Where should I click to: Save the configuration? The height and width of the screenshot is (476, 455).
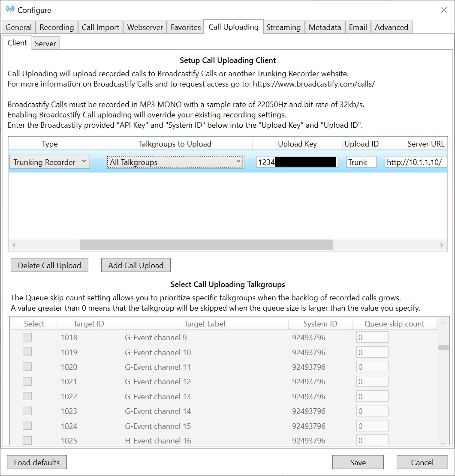(358, 462)
